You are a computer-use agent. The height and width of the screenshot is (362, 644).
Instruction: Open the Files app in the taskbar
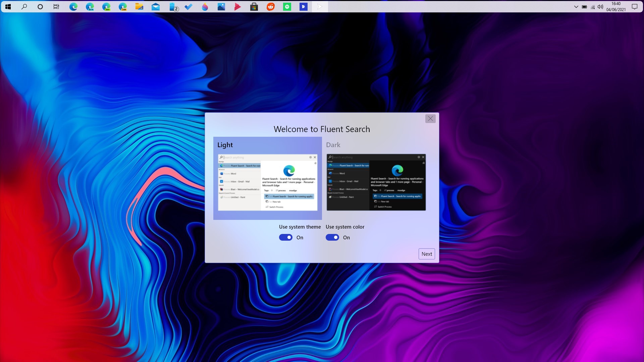pyautogui.click(x=139, y=7)
